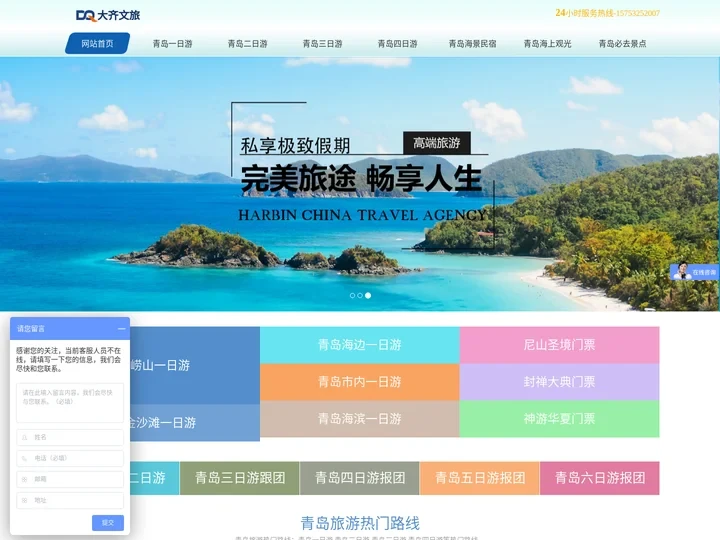Submit the message with the 提交 button
The width and height of the screenshot is (720, 540).
point(108,523)
